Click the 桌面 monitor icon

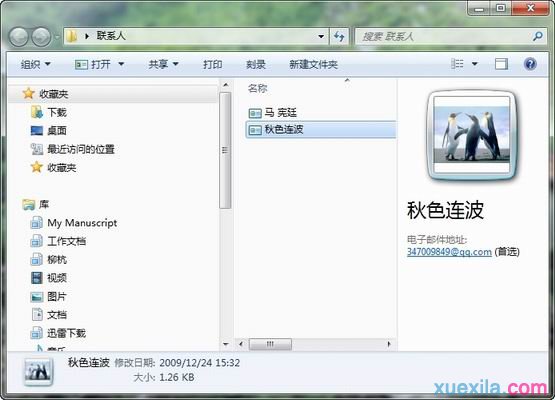37,131
